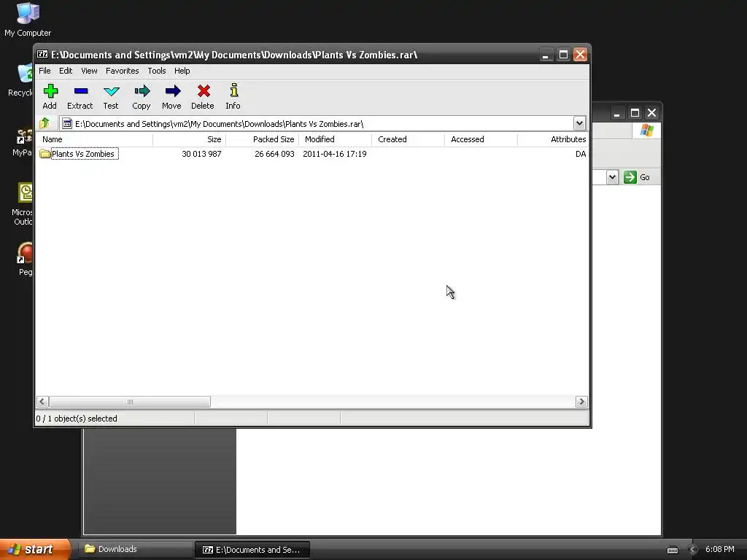Select the Plants Vs Zombies folder icon
This screenshot has width=747, height=560.
[44, 154]
